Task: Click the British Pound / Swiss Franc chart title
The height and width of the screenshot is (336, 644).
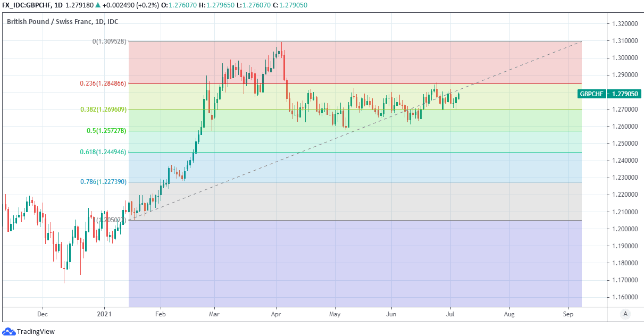Action: pyautogui.click(x=62, y=21)
